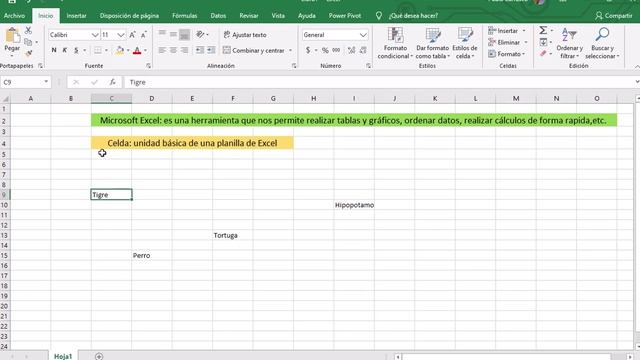Click the text orientation icon
This screenshot has height=360, width=640.
click(200, 34)
